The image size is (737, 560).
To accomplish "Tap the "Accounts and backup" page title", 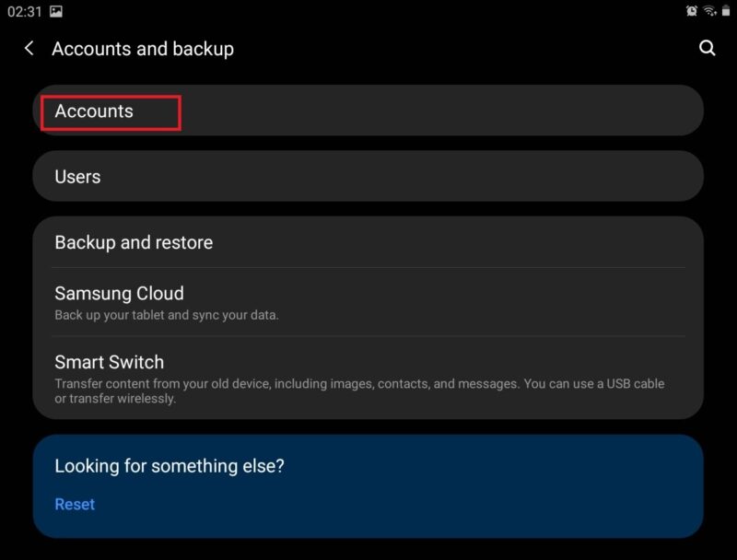I will point(143,49).
